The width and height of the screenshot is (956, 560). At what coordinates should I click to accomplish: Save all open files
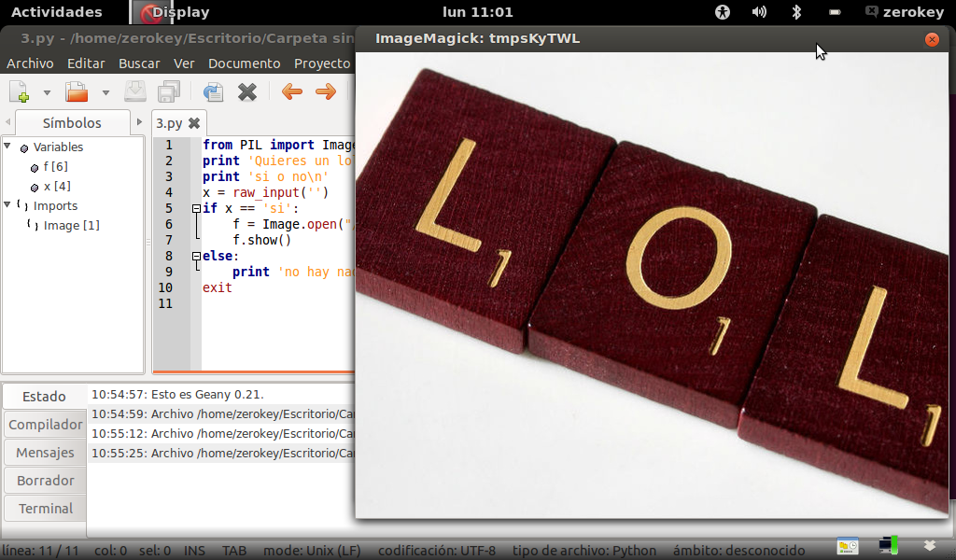(168, 91)
